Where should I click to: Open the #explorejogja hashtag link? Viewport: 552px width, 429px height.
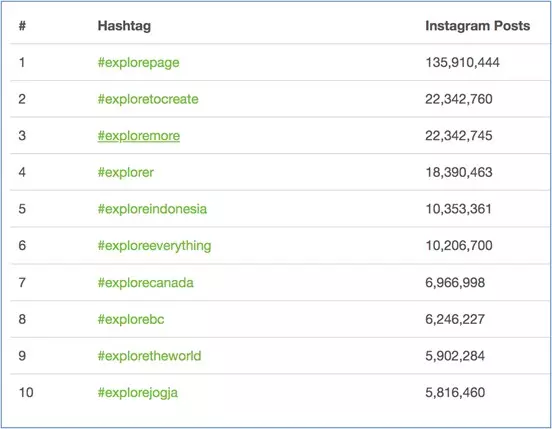[138, 393]
